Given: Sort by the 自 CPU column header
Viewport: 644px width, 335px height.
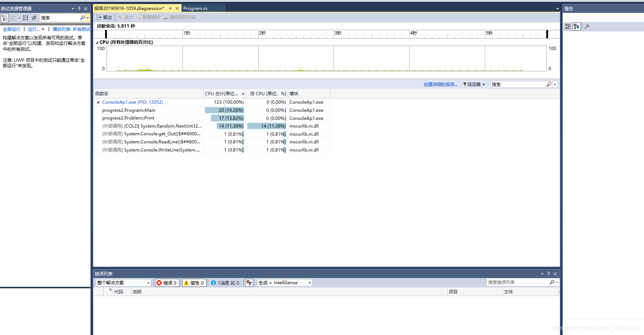Looking at the screenshot, I should click(x=267, y=93).
